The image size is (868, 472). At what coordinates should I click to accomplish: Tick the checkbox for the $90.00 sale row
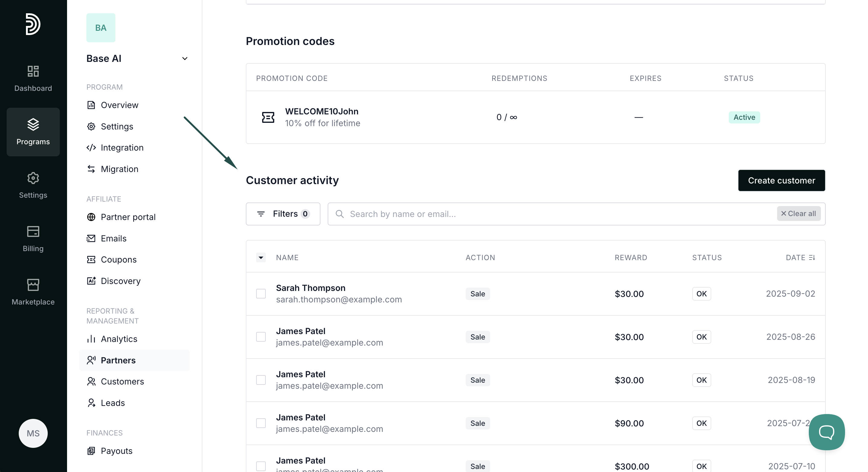261,423
